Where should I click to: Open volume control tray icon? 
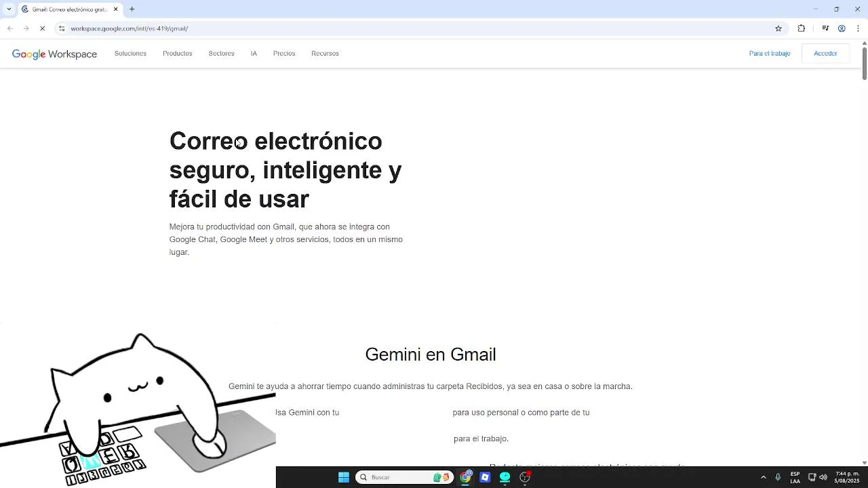(x=823, y=477)
